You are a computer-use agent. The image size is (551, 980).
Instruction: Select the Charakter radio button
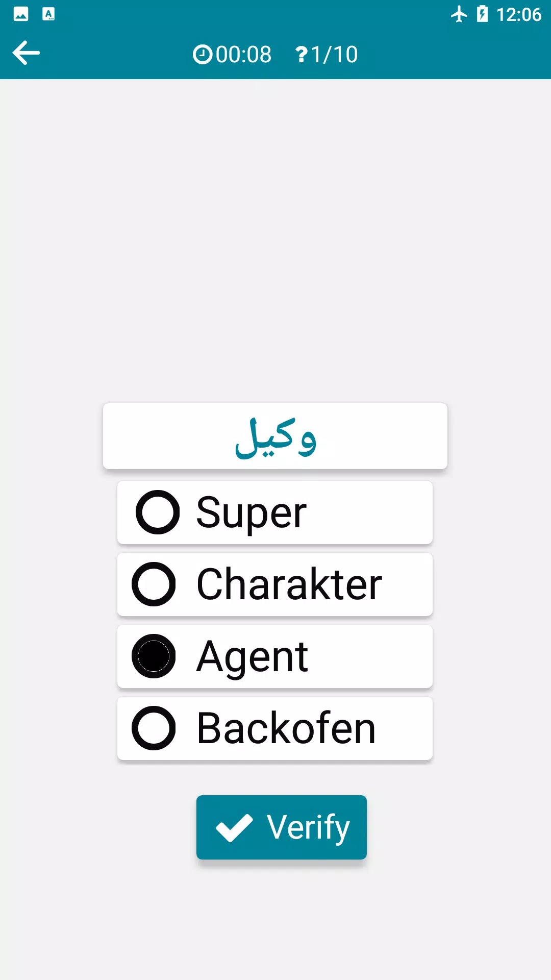(x=154, y=584)
